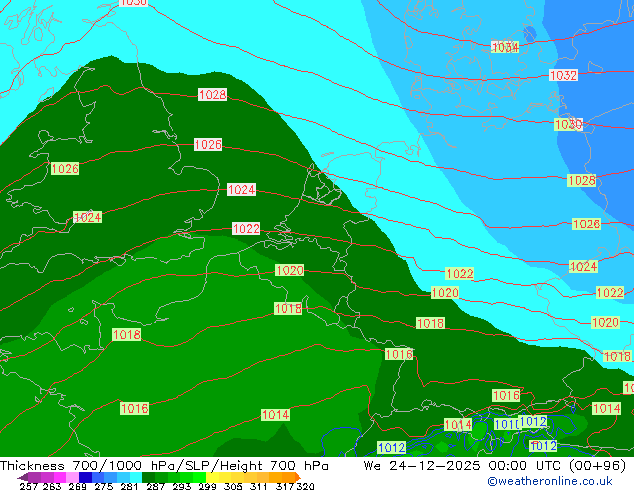Click the white-background 1028 isobar label
This screenshot has height=490, width=634.
[x=212, y=95]
